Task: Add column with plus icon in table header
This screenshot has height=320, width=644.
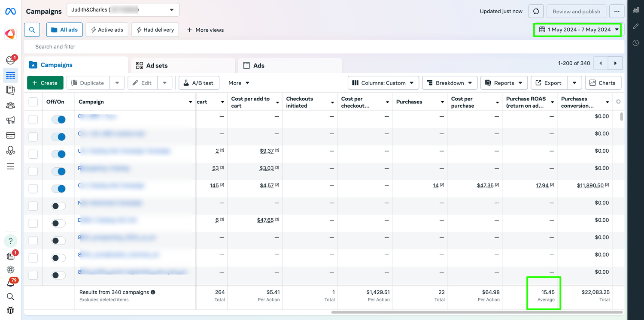Action: tap(618, 102)
